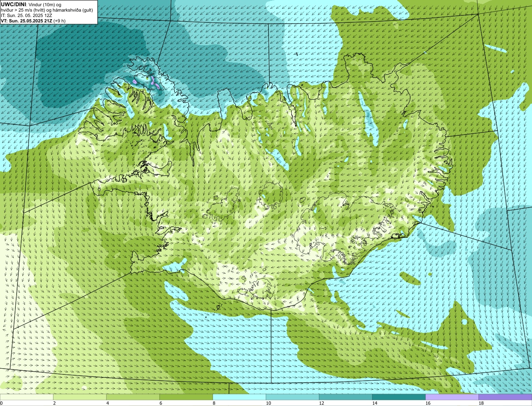This screenshot has height=406, width=532.
Task: Click the medium green 4–6 m/s legend swatch
Action: [x=133, y=397]
